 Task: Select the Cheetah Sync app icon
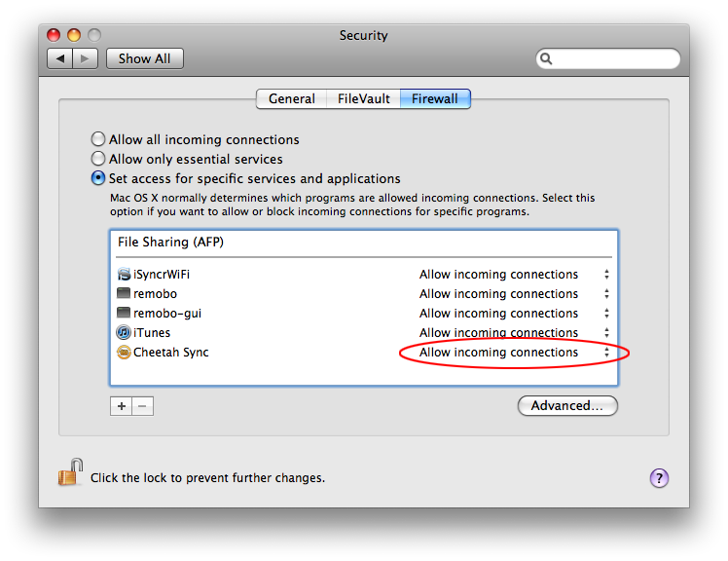pyautogui.click(x=124, y=353)
